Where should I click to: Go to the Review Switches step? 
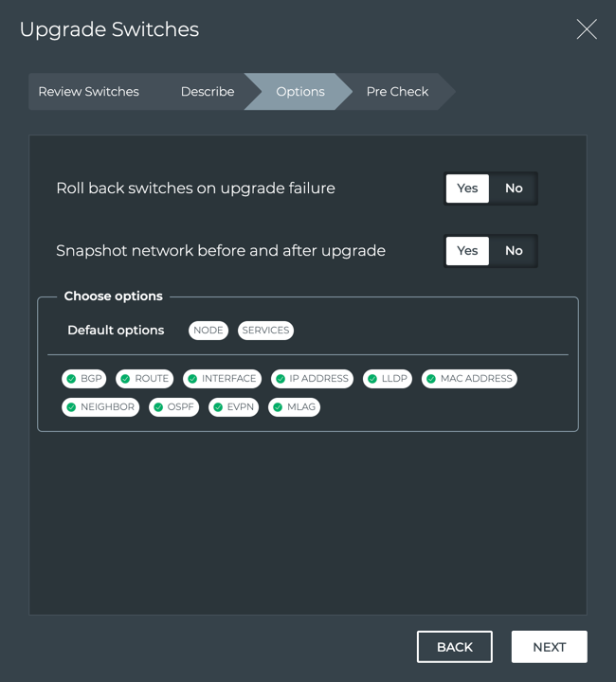click(88, 92)
